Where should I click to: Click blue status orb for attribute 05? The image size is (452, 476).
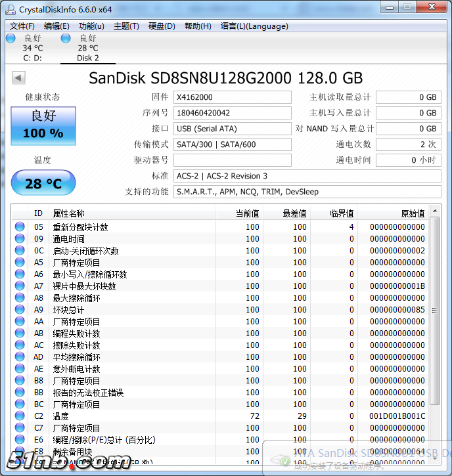(20, 227)
